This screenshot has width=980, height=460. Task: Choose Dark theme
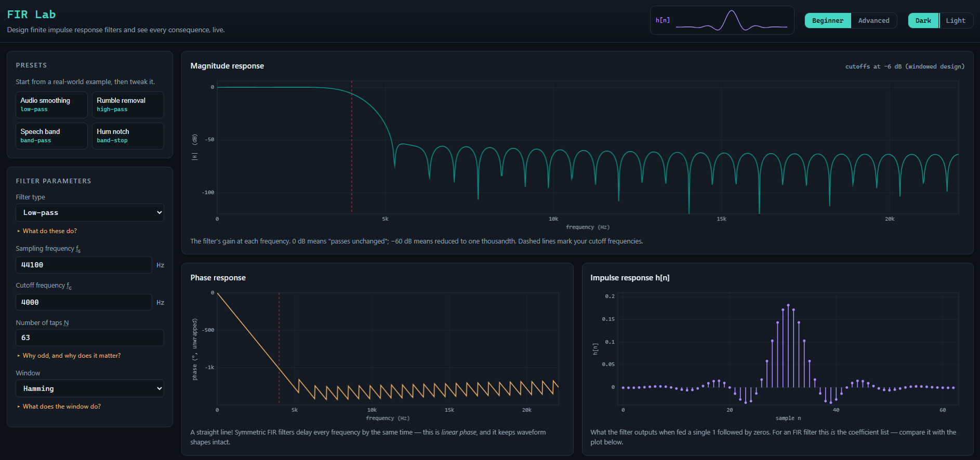(x=923, y=21)
